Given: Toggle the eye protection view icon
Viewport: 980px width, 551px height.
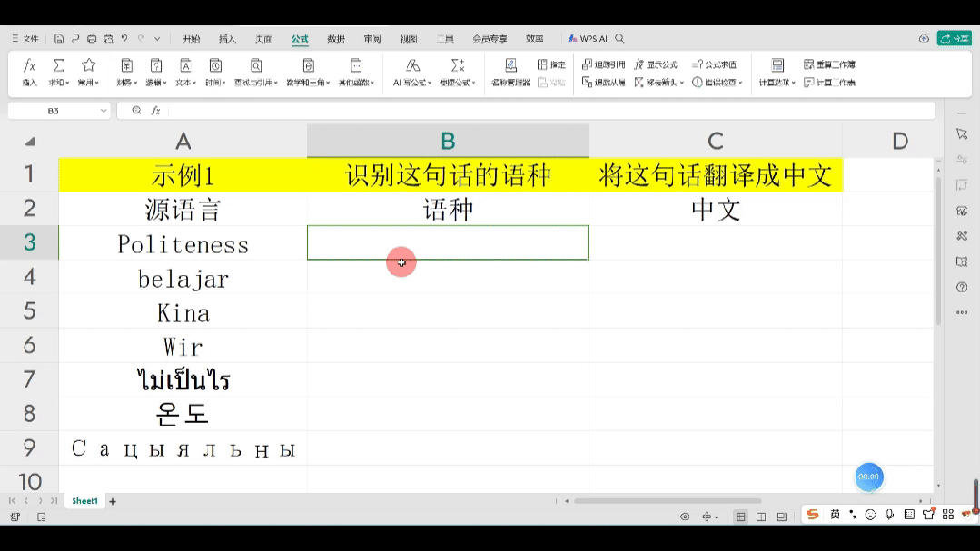Looking at the screenshot, I should pyautogui.click(x=685, y=517).
